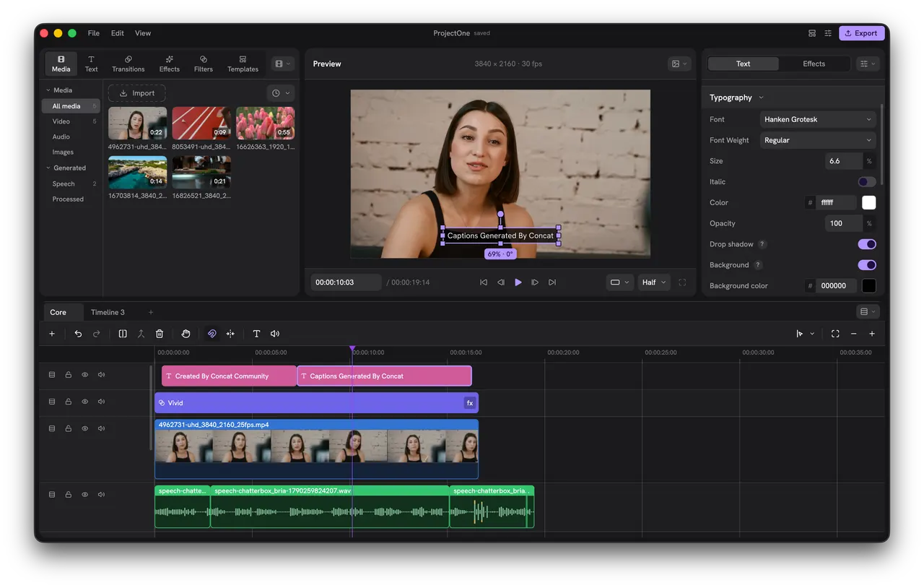Click the Import media button
This screenshot has height=588, width=924.
click(x=137, y=93)
